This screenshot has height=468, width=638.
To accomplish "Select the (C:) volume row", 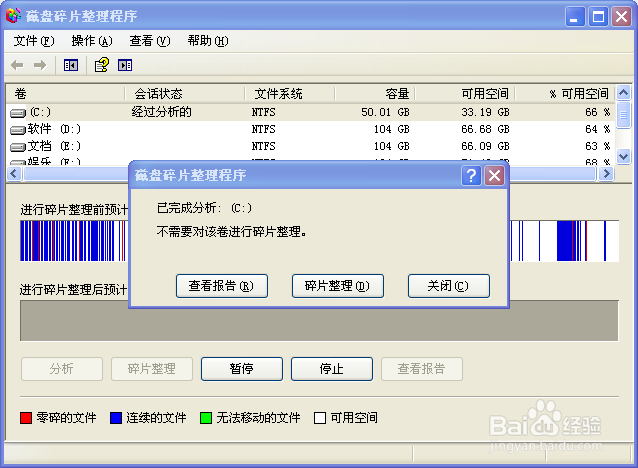I will 310,112.
